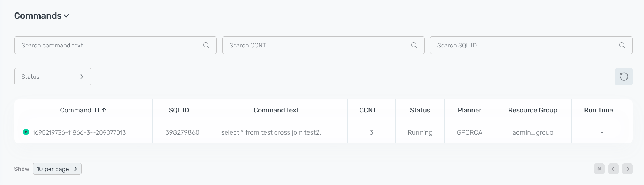Focus the Search command text field
644x185 pixels.
[x=110, y=45]
